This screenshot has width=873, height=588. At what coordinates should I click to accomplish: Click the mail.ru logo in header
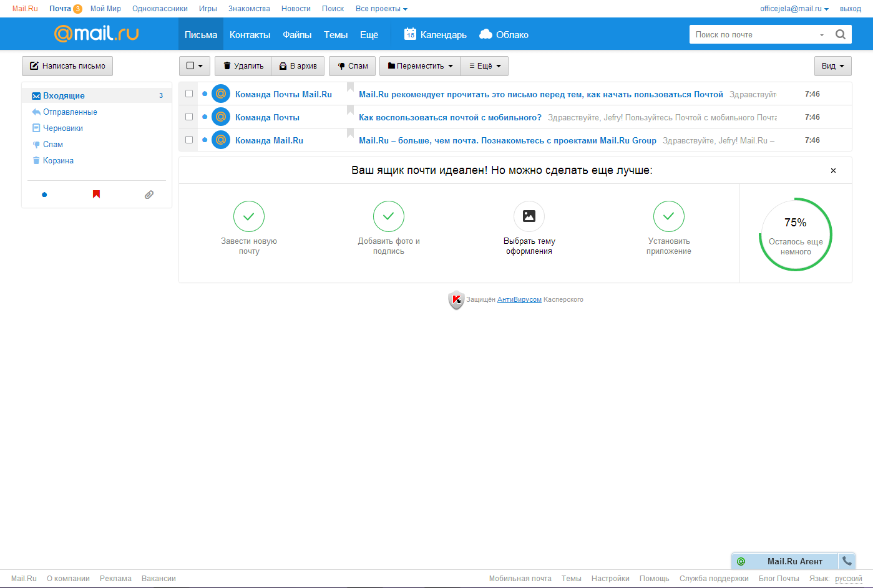(97, 33)
